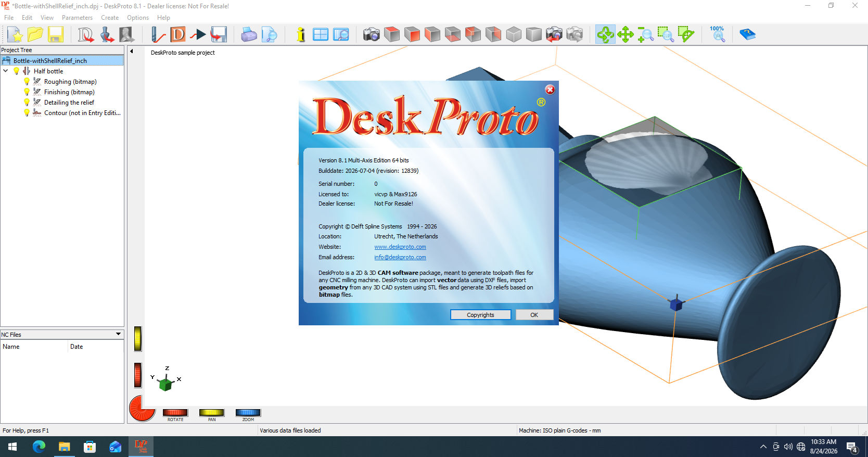This screenshot has height=457, width=868.
Task: Click the info@deskproto.com email link
Action: click(400, 257)
